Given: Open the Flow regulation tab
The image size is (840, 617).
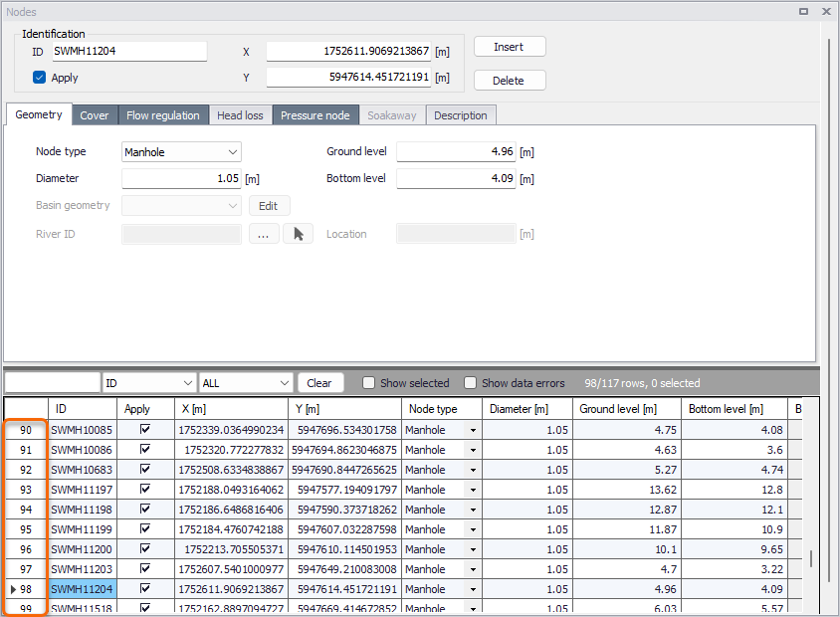Looking at the screenshot, I should click(163, 115).
